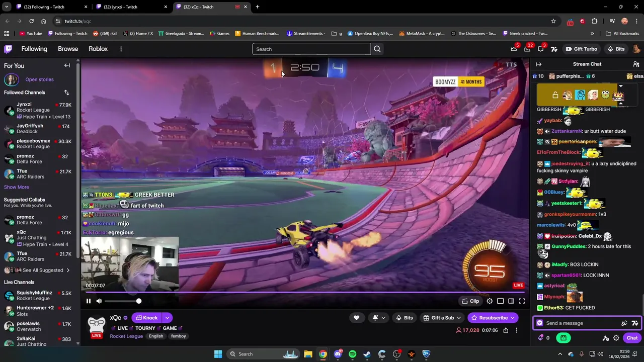Show more bookmarks chevron
644x362 pixels.
592,34
